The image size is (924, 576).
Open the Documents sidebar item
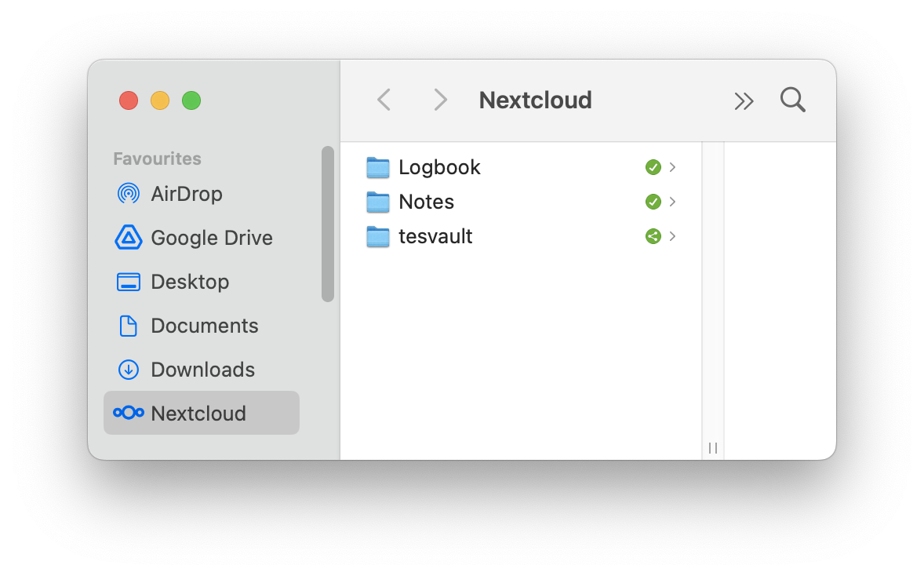click(x=202, y=326)
